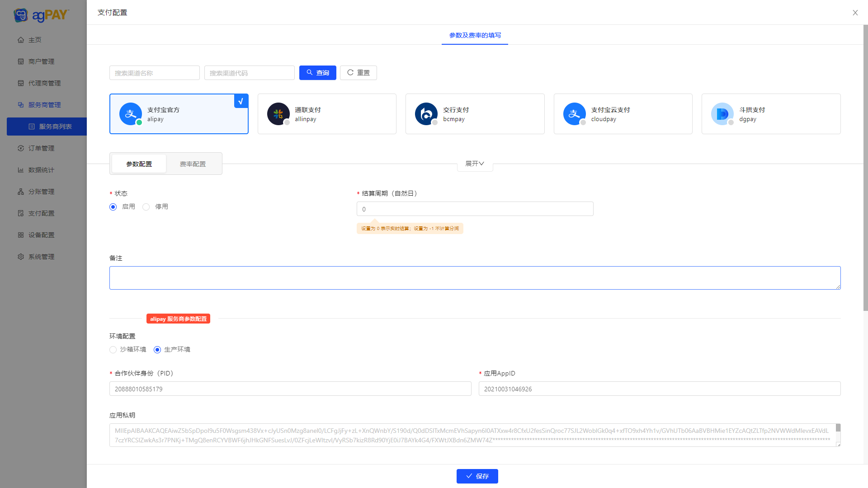Select the dgpay channel icon

click(x=722, y=114)
